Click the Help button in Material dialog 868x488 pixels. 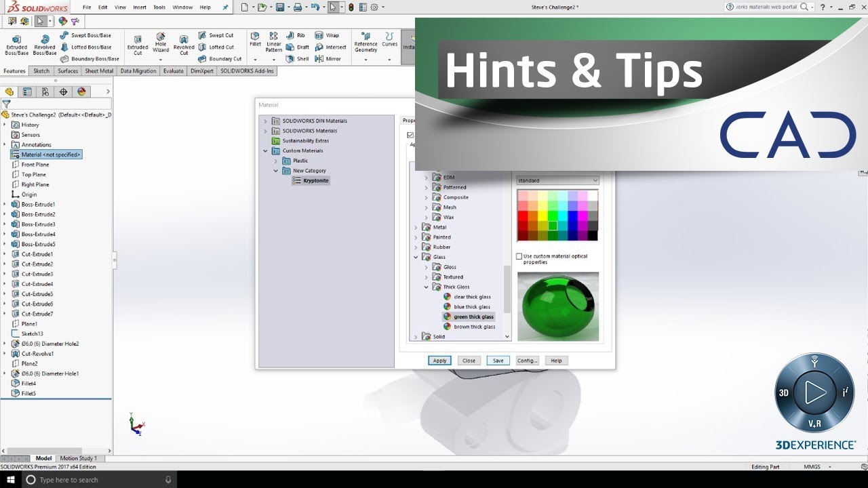(x=556, y=361)
